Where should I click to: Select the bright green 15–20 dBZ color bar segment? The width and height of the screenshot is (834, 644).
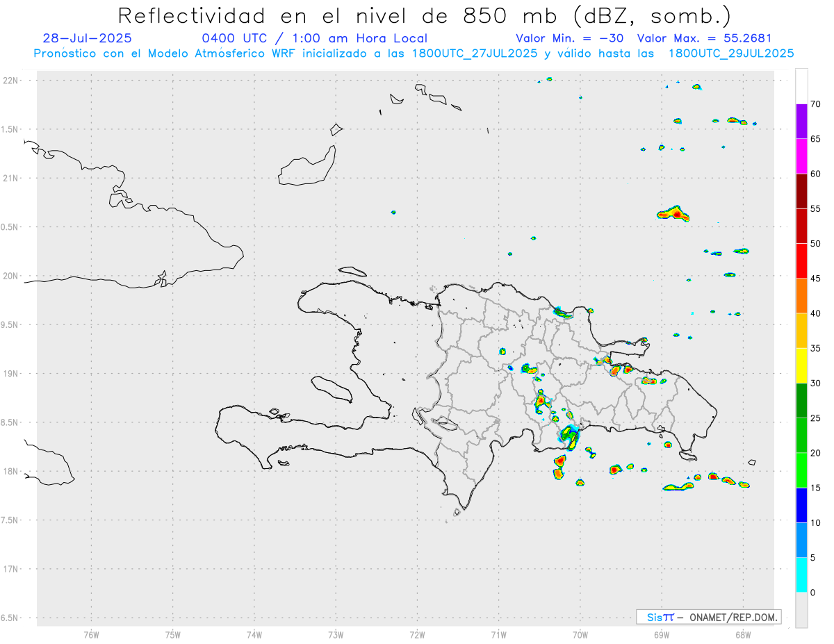[801, 470]
